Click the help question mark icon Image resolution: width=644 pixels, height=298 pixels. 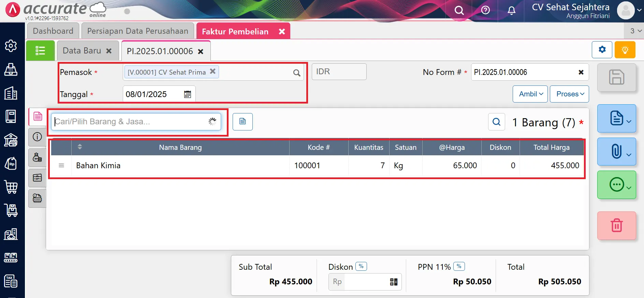point(485,11)
